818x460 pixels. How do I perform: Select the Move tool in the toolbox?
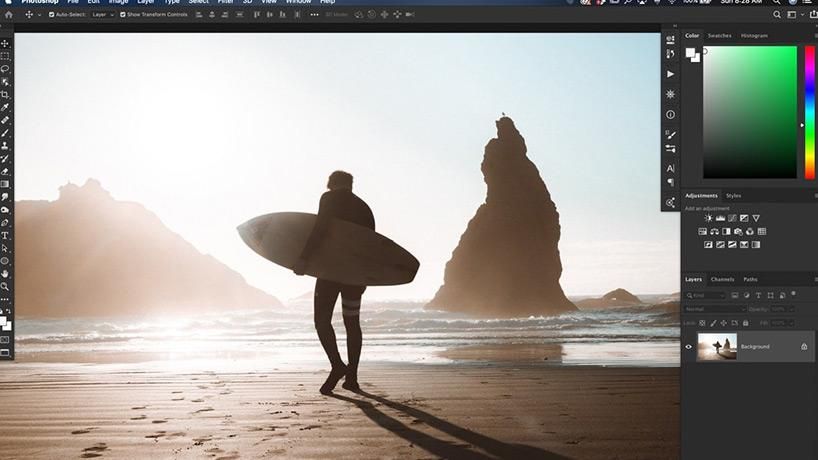[5, 43]
